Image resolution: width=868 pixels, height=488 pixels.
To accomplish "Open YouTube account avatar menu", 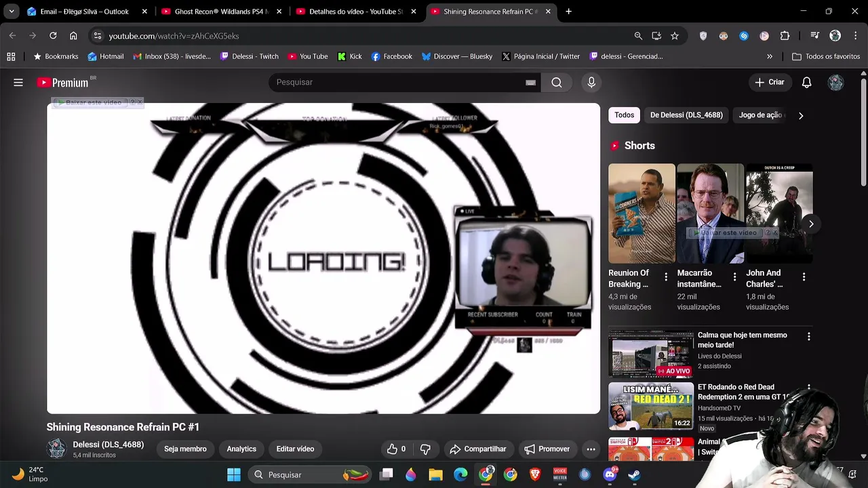I will [x=835, y=82].
